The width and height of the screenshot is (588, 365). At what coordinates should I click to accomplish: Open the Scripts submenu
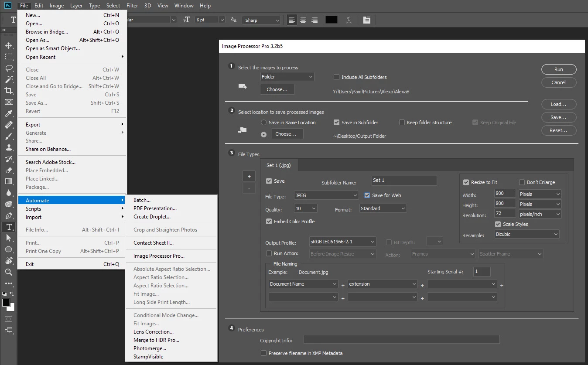pyautogui.click(x=72, y=209)
